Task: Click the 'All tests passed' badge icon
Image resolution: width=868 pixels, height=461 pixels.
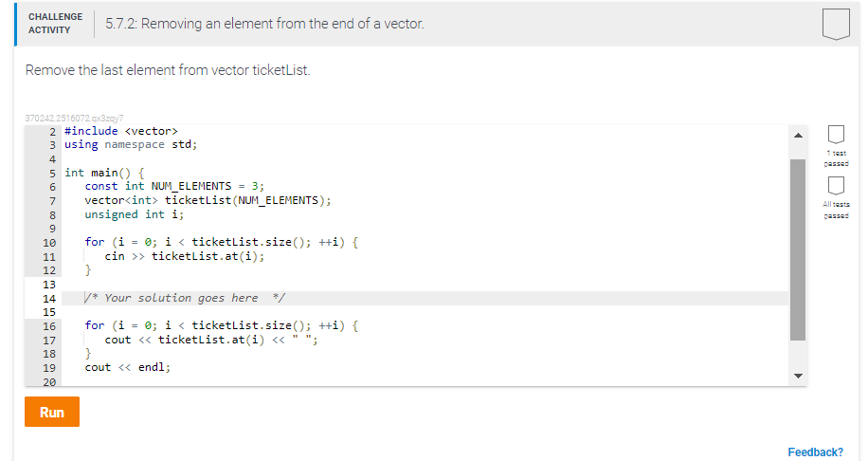Action: point(836,185)
